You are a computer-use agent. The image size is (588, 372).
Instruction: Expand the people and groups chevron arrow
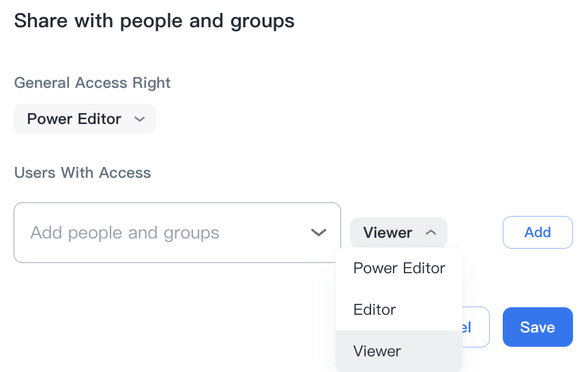(319, 232)
